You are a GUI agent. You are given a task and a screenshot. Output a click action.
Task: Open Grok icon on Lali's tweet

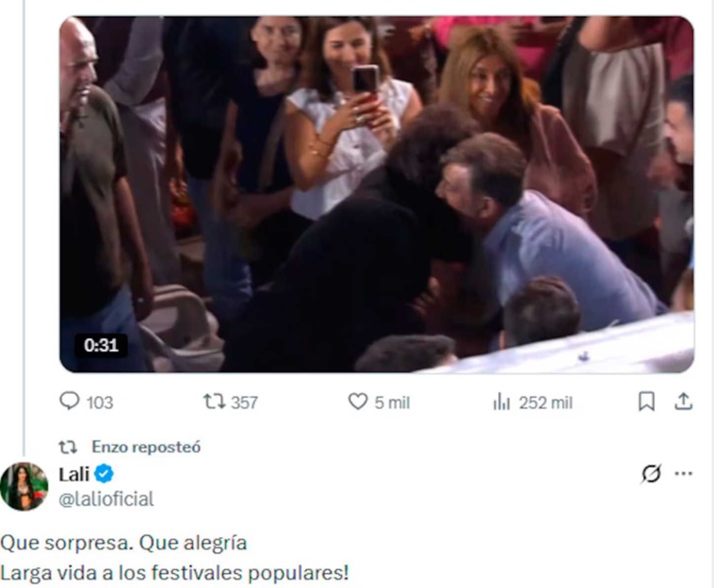point(651,474)
